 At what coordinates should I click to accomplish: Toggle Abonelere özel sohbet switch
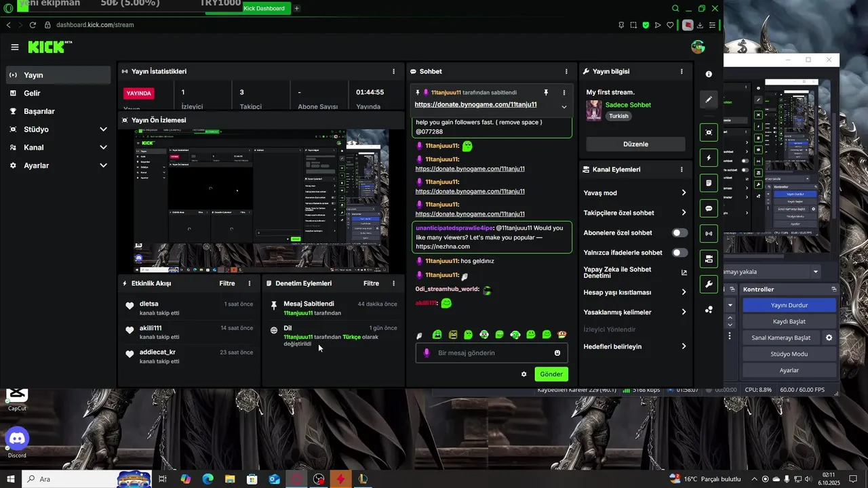(x=679, y=232)
